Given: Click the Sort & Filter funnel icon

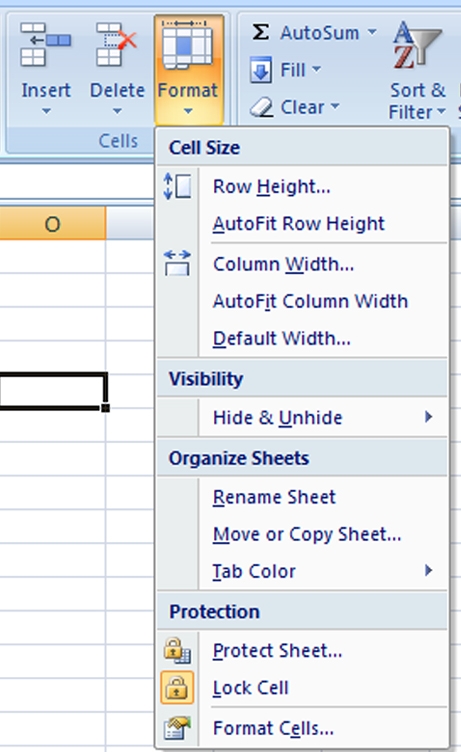Looking at the screenshot, I should point(417,44).
